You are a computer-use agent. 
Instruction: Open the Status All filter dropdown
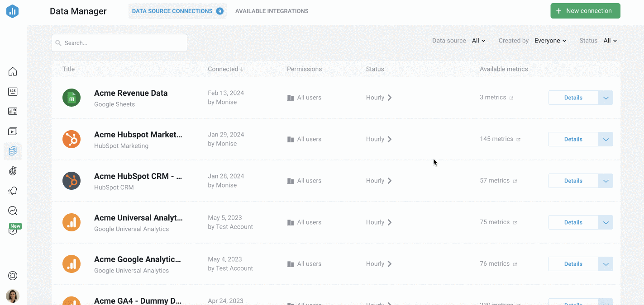(610, 41)
